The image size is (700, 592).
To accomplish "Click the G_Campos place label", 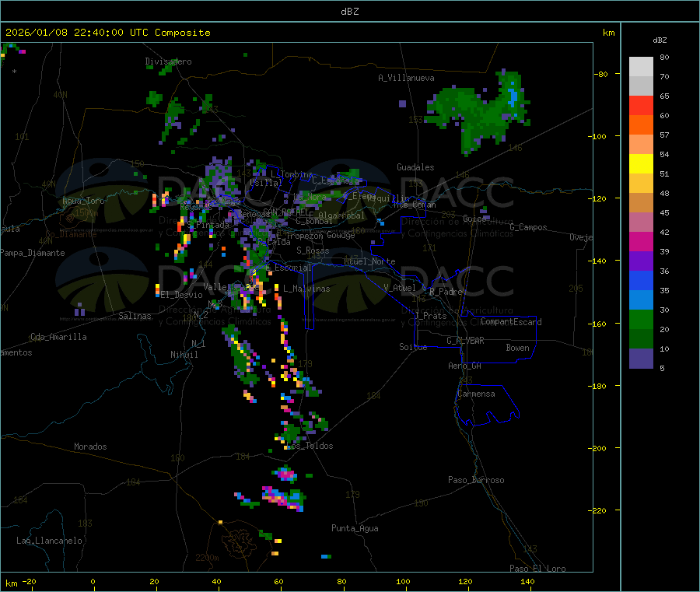I will tap(528, 227).
